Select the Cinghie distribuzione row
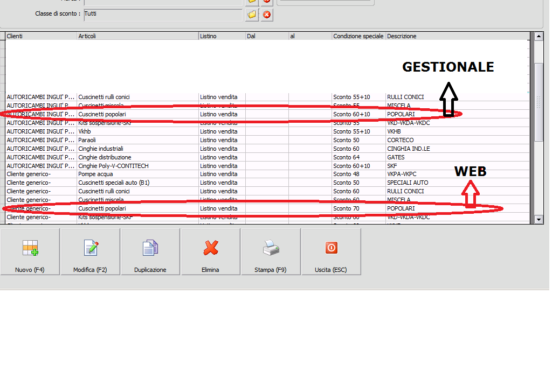 [267, 157]
